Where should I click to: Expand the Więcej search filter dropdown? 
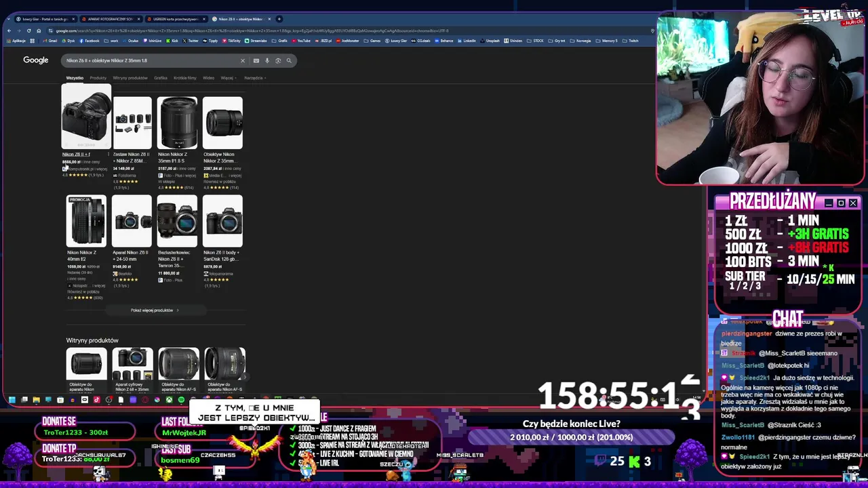[229, 78]
